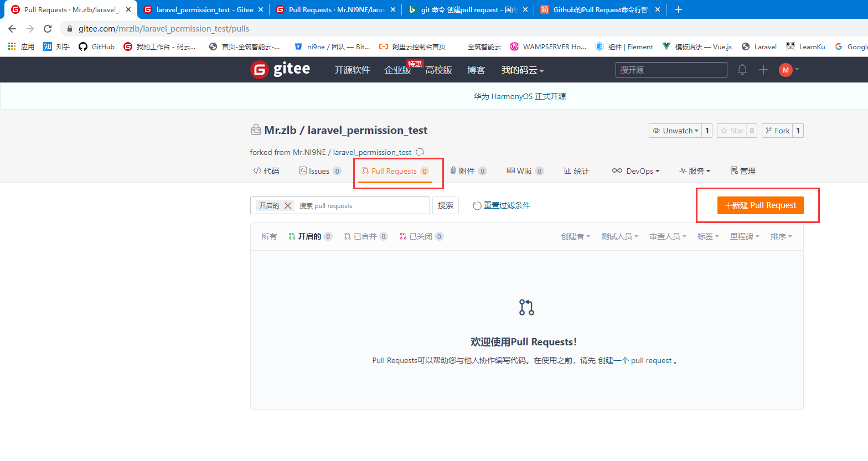The width and height of the screenshot is (868, 461).
Task: Reload the page with browser refresh button
Action: (48, 29)
